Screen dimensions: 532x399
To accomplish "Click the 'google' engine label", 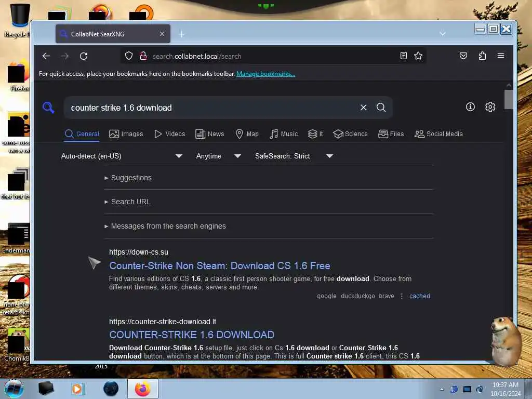I will [x=327, y=296].
